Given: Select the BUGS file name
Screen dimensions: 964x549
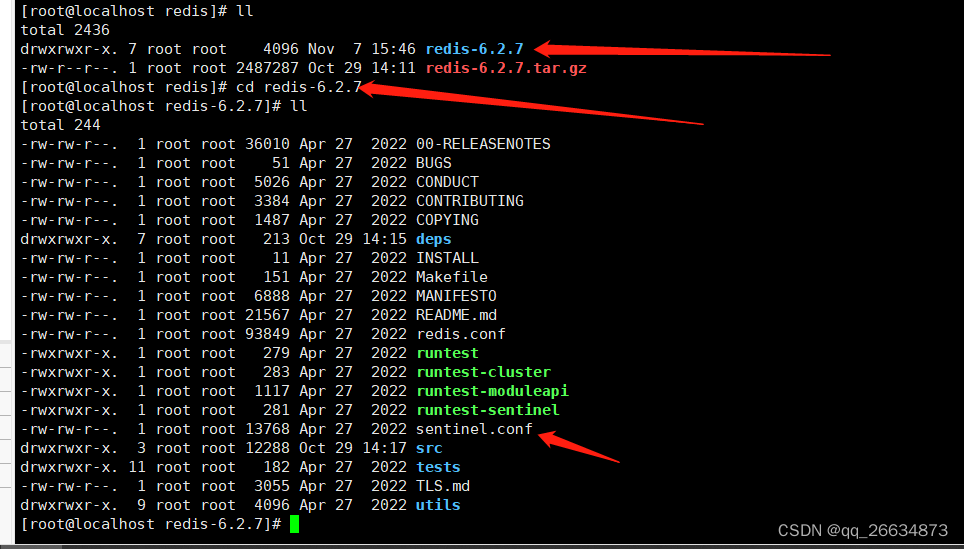Looking at the screenshot, I should pos(434,164).
